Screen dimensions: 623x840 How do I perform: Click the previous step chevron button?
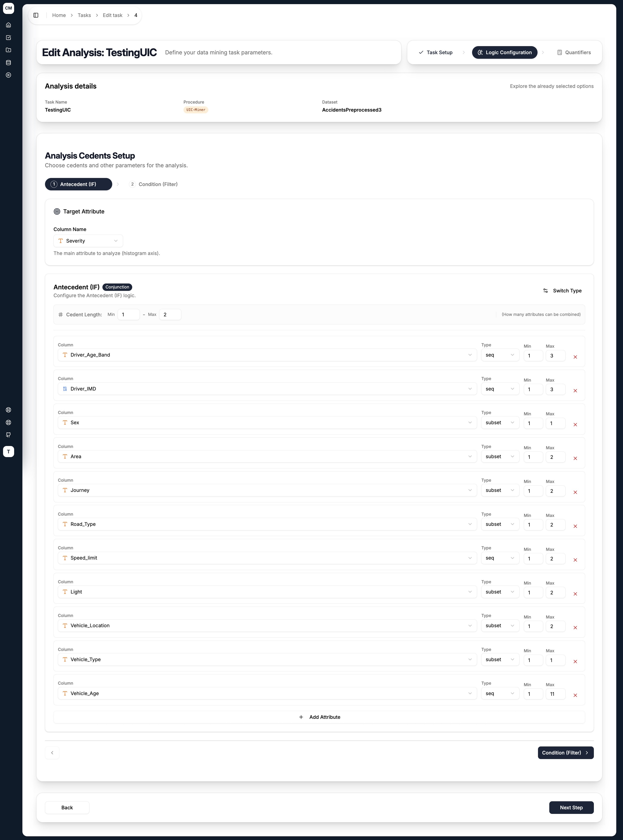[x=52, y=753]
